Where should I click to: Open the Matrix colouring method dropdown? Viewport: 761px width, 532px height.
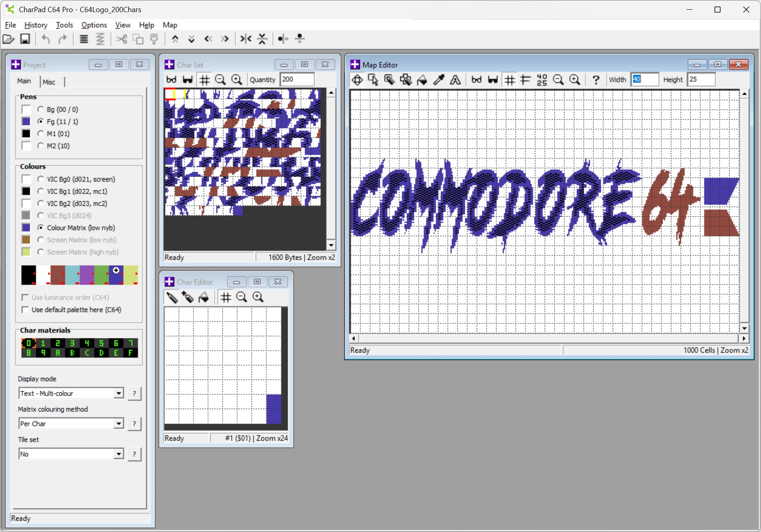118,424
